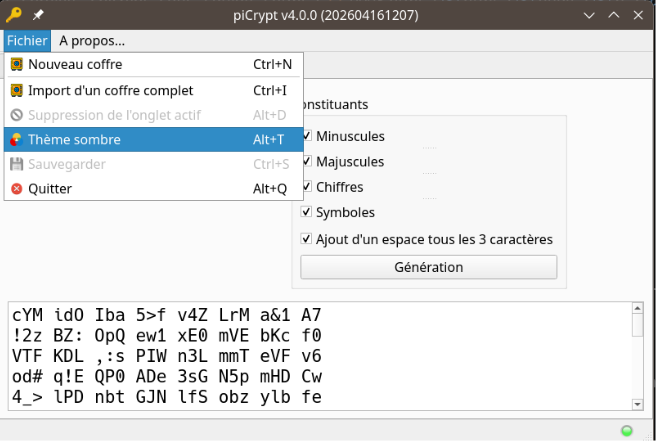
Task: Click inside the generated password text area
Action: tap(320, 356)
